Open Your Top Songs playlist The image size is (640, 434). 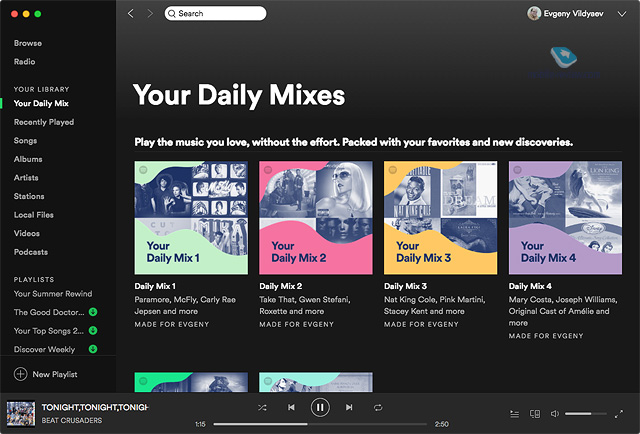click(x=49, y=331)
